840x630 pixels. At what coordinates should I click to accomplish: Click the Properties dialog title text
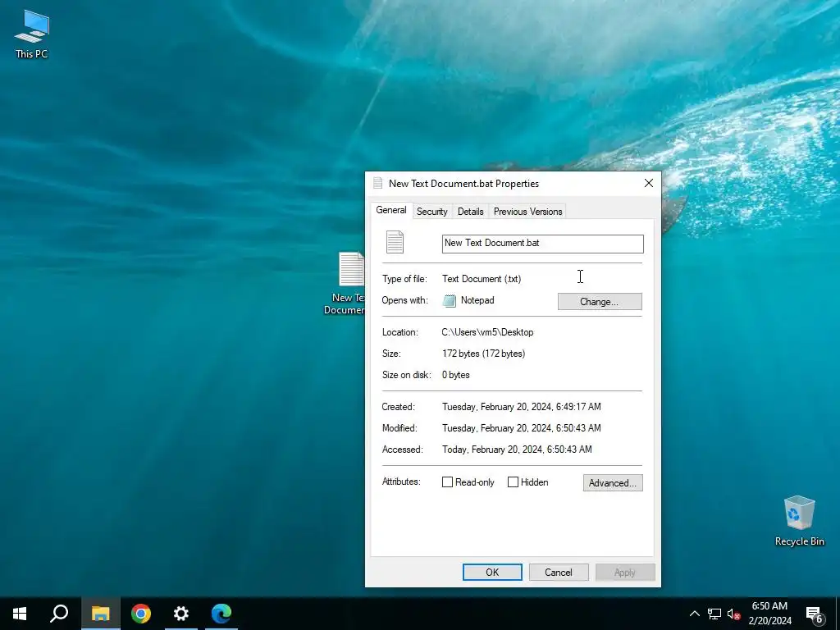[464, 183]
